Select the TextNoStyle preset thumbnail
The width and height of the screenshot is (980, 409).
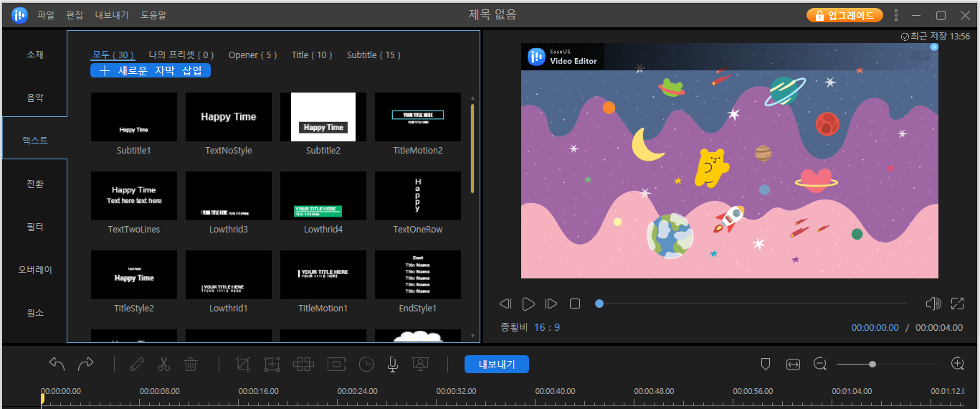coord(229,117)
